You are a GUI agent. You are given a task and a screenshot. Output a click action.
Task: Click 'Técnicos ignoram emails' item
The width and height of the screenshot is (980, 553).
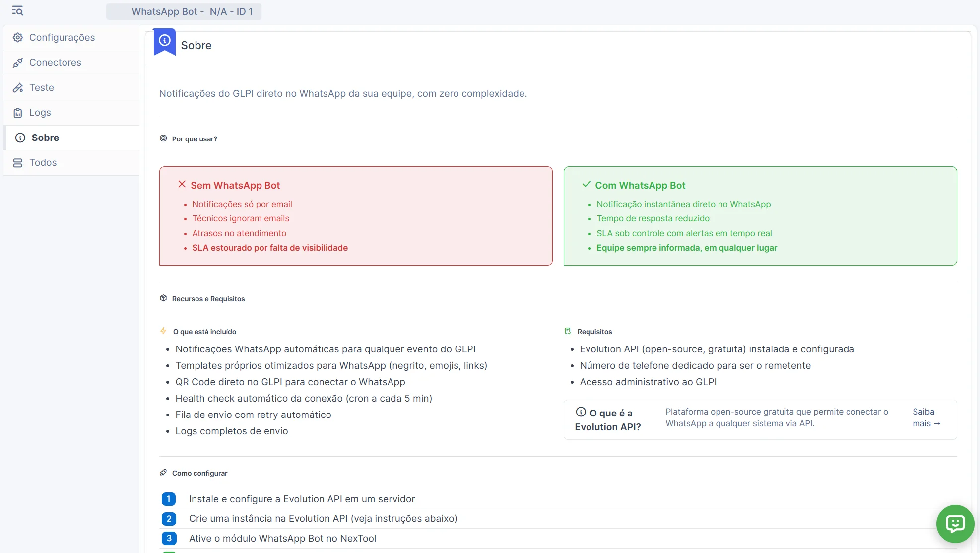click(241, 218)
